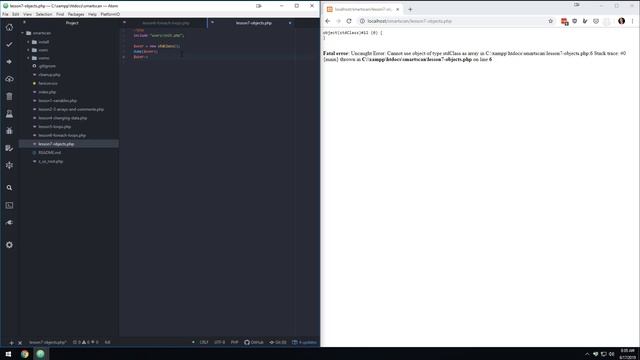Open lesson4-changing-data.php in the project tree
The height and width of the screenshot is (360, 640).
(63, 118)
